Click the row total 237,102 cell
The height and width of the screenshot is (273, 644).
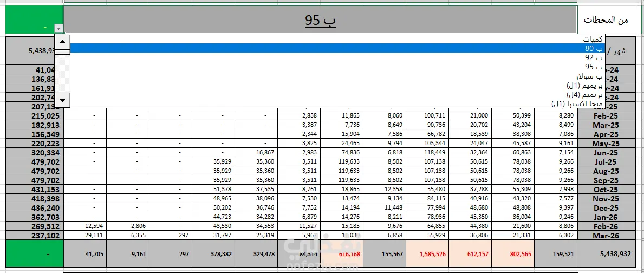(35, 236)
